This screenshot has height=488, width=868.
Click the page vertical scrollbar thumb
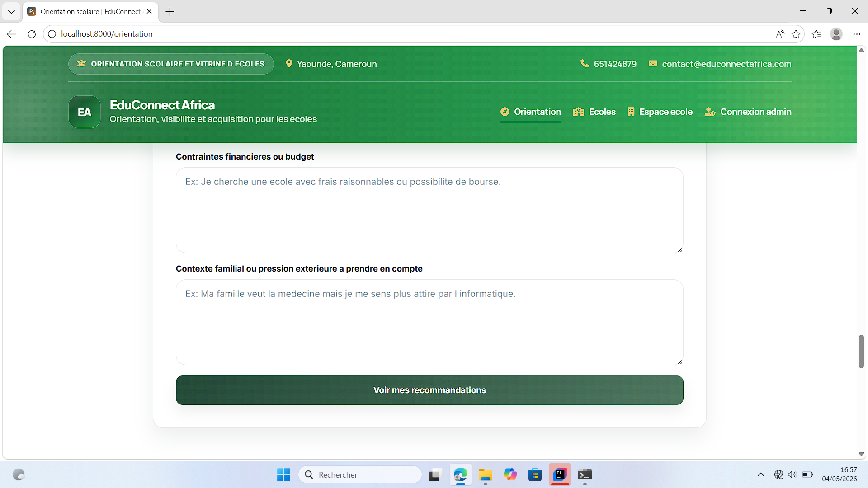(x=861, y=352)
